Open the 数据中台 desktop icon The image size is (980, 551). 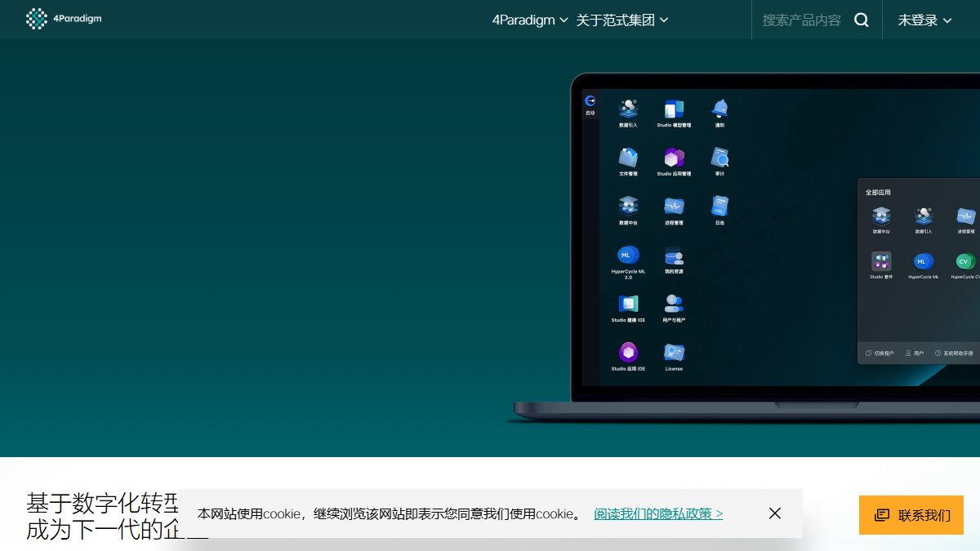pyautogui.click(x=628, y=211)
